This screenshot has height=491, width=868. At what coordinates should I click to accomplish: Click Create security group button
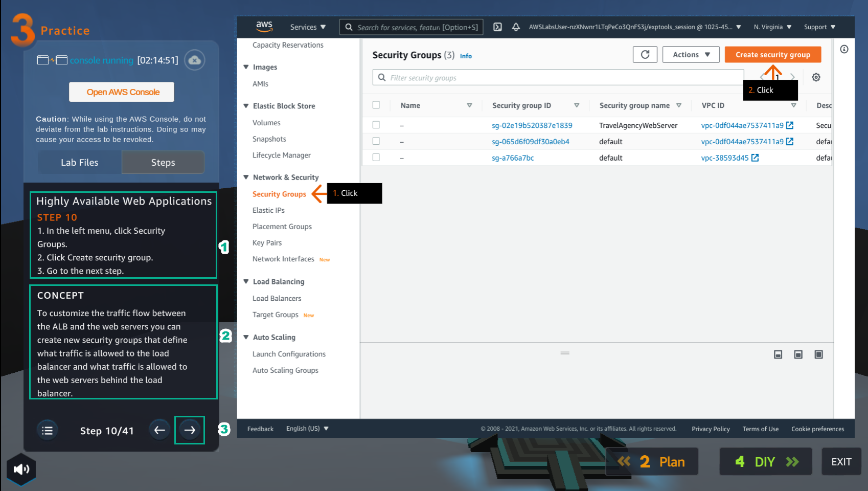click(x=773, y=55)
